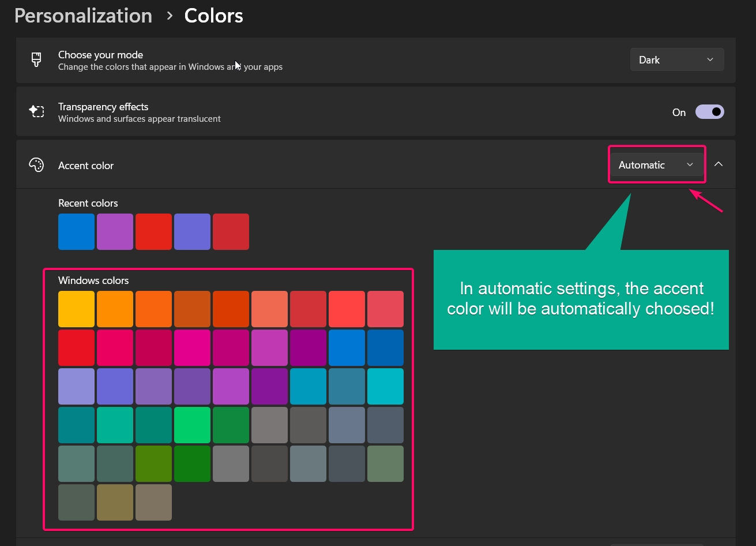Click the Colors breadcrumb title
Screen dimensions: 756x546
click(x=214, y=16)
